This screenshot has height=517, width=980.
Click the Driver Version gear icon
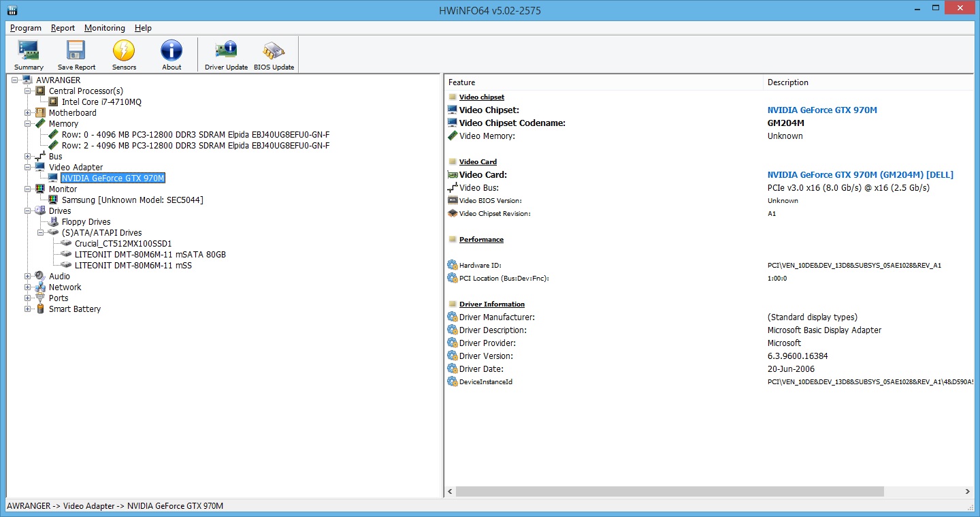point(453,356)
